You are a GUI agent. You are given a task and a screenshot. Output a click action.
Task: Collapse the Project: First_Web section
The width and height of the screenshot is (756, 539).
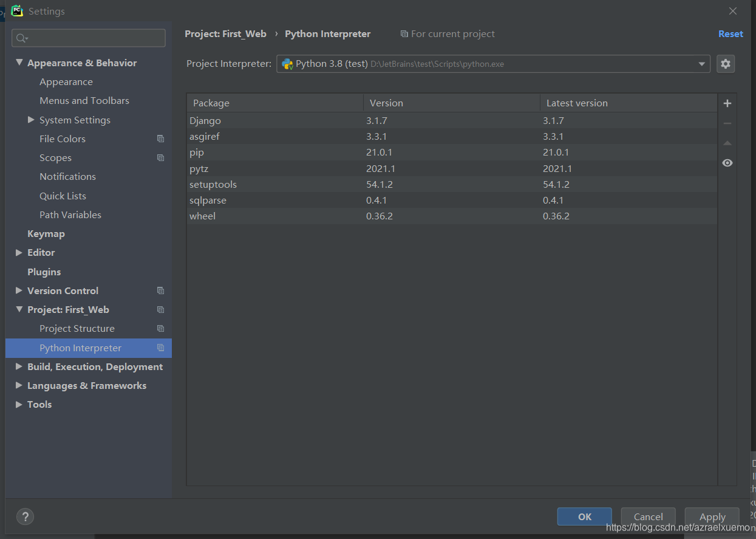19,309
